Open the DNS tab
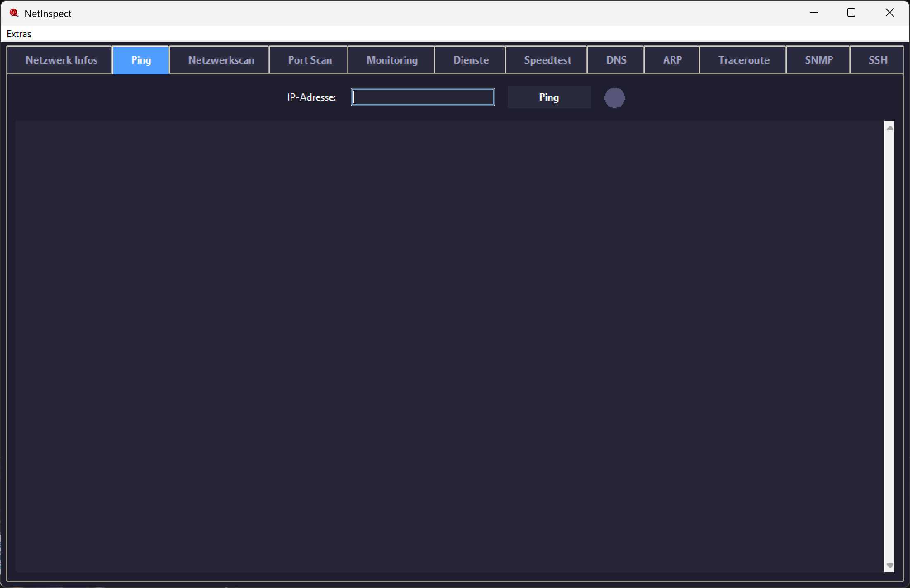Image resolution: width=910 pixels, height=588 pixels. point(616,60)
